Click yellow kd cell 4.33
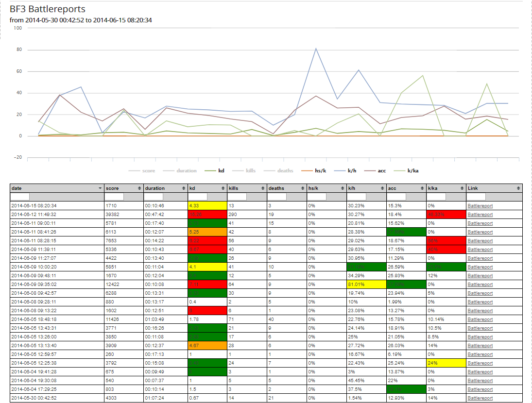 (x=207, y=206)
